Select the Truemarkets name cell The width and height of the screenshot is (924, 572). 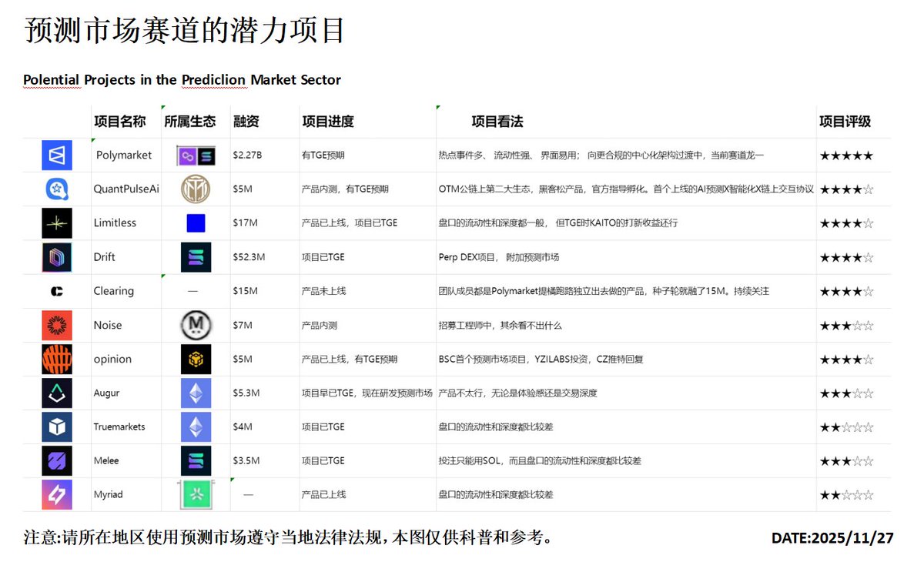[126, 426]
